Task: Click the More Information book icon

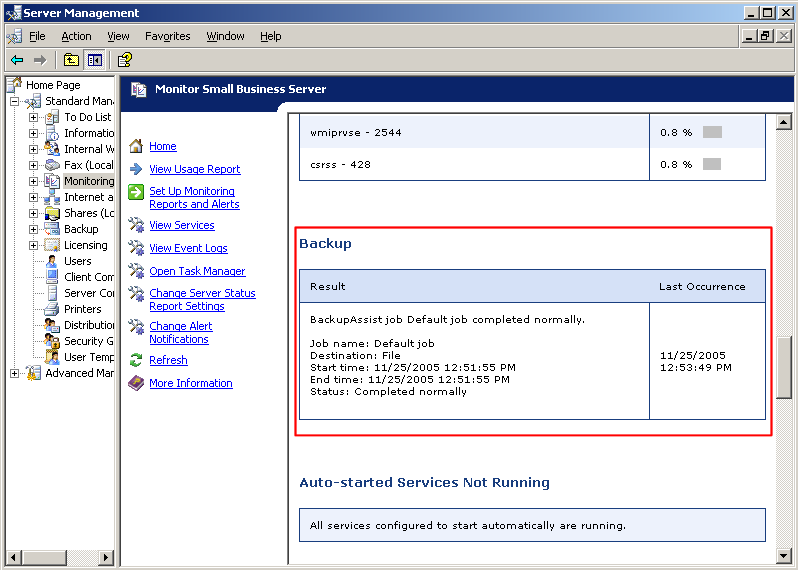Action: click(x=136, y=383)
